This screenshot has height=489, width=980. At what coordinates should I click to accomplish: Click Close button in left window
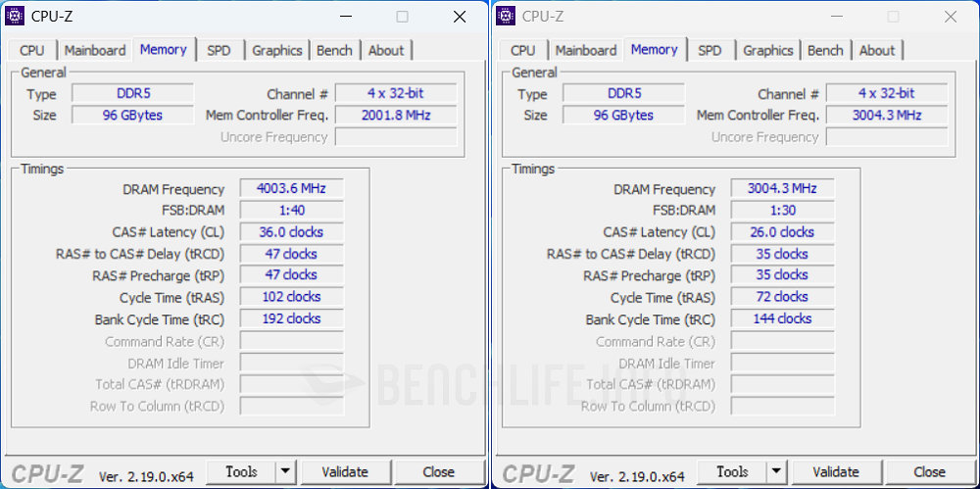pyautogui.click(x=439, y=471)
